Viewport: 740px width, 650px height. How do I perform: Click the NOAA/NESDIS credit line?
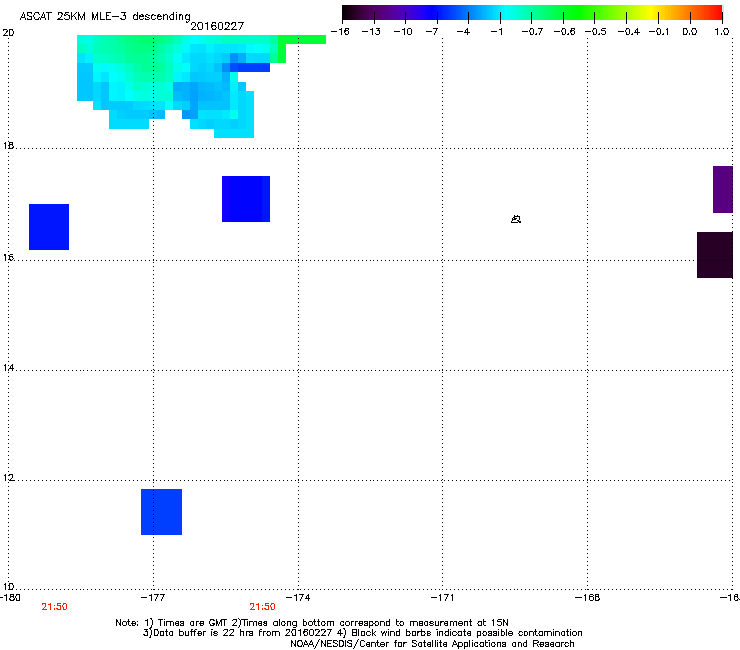432,644
